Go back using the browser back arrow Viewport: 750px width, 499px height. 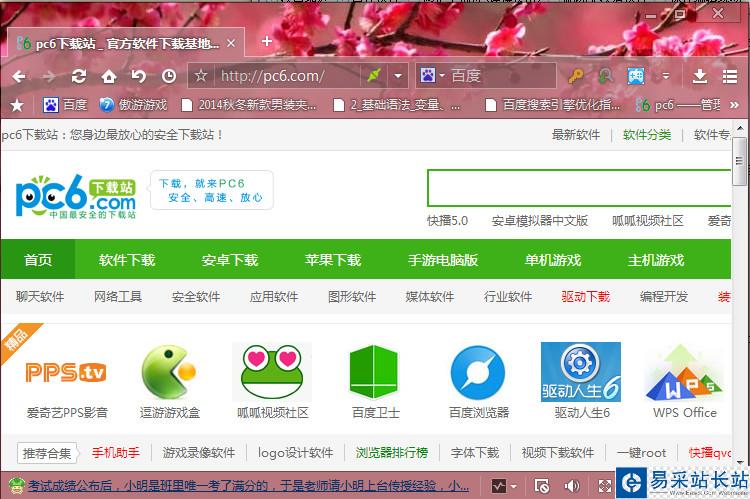tap(19, 76)
